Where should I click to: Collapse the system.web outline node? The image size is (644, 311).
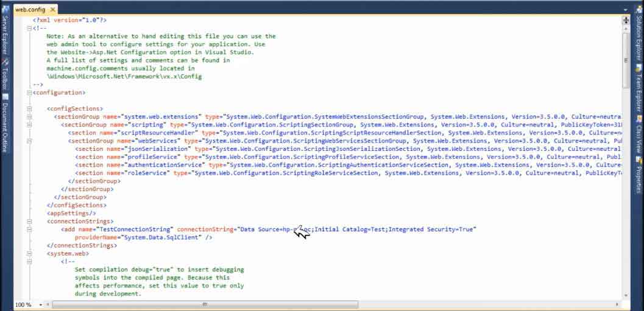(x=29, y=253)
